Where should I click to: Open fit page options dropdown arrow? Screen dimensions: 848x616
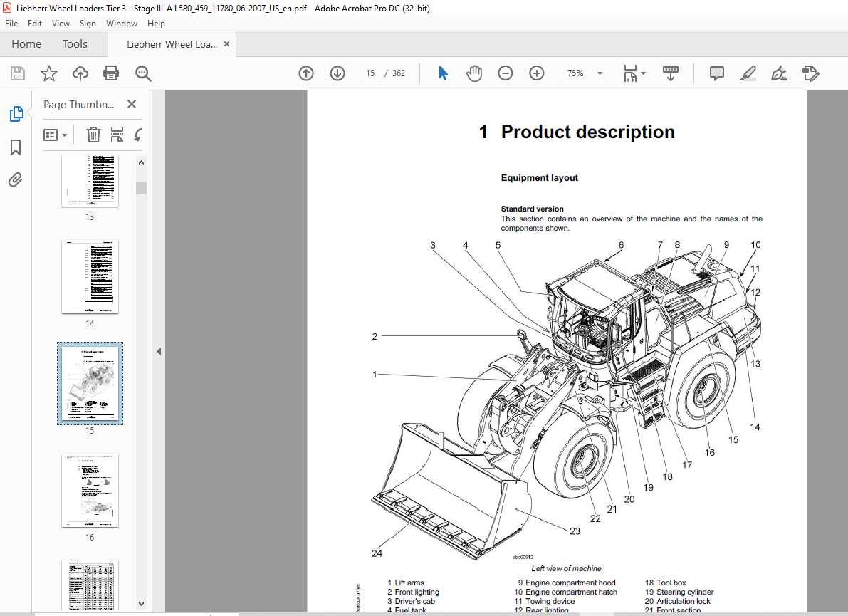point(643,73)
